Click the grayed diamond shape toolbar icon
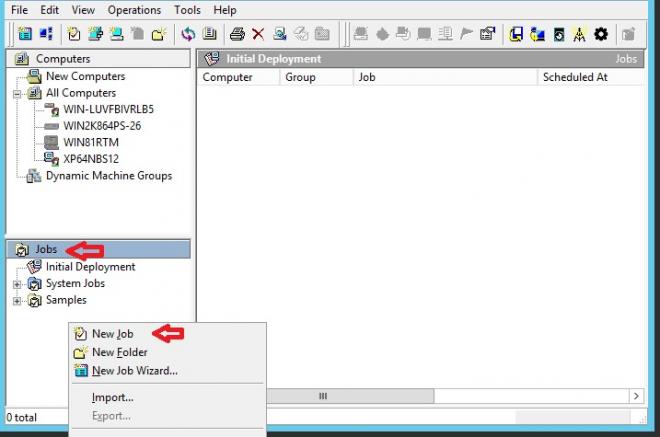 [x=382, y=34]
